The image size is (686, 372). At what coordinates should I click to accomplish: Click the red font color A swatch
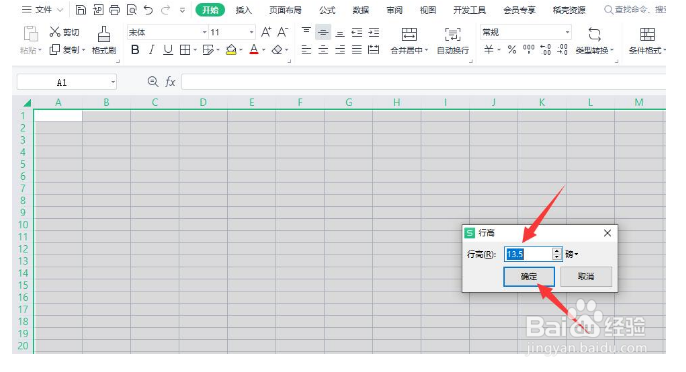(254, 50)
